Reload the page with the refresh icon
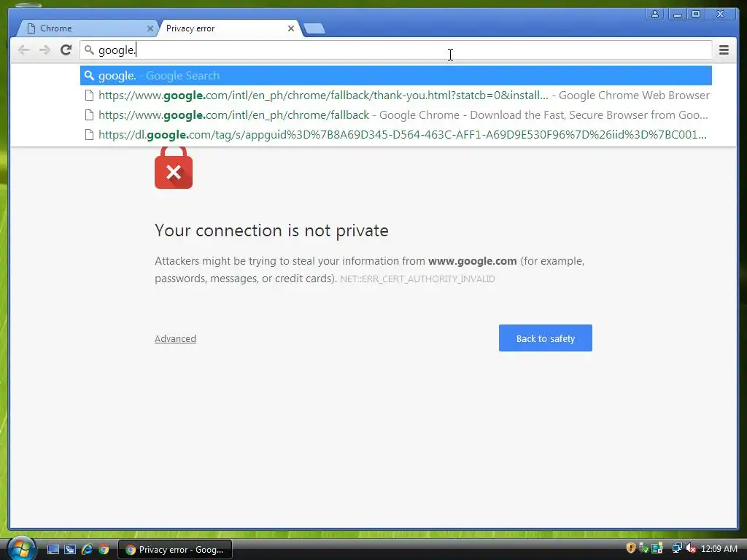747x560 pixels. (x=66, y=50)
